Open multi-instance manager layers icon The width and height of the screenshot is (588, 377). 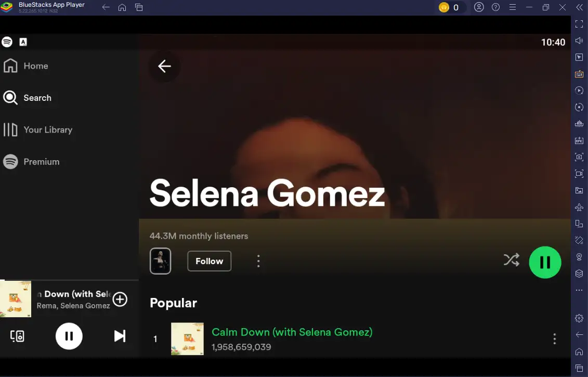click(579, 274)
